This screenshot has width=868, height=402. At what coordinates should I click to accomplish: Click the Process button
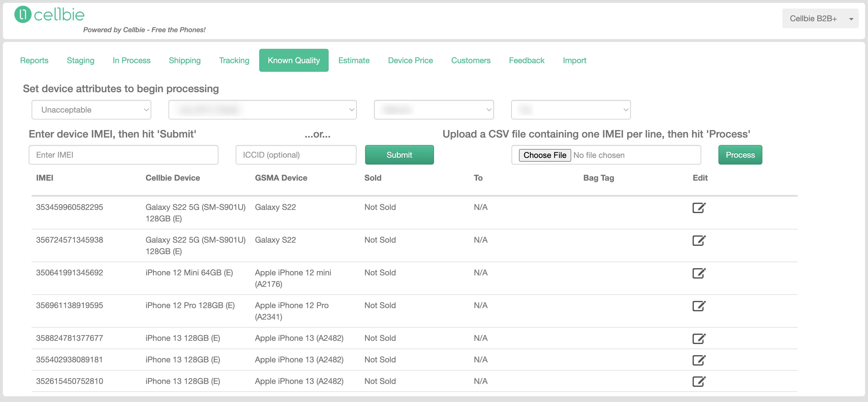[740, 155]
